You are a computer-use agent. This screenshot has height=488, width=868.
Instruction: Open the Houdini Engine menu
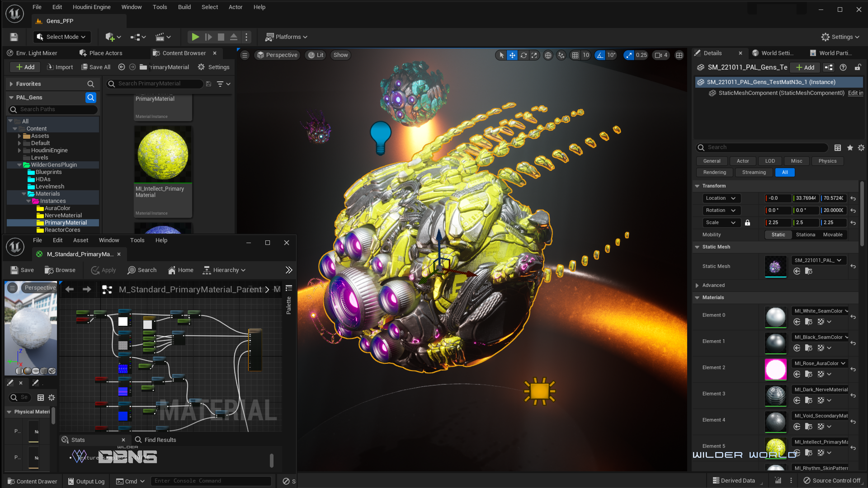point(91,7)
